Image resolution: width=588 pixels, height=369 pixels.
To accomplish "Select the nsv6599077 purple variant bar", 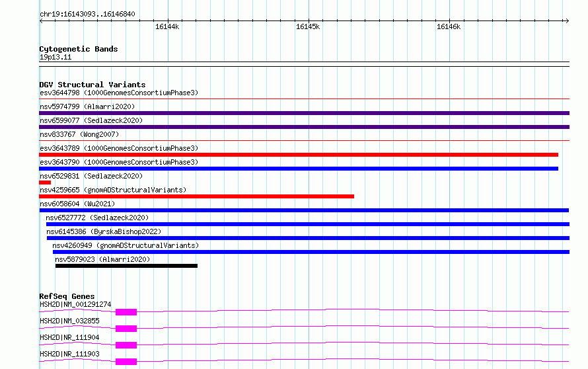I will tap(304, 127).
